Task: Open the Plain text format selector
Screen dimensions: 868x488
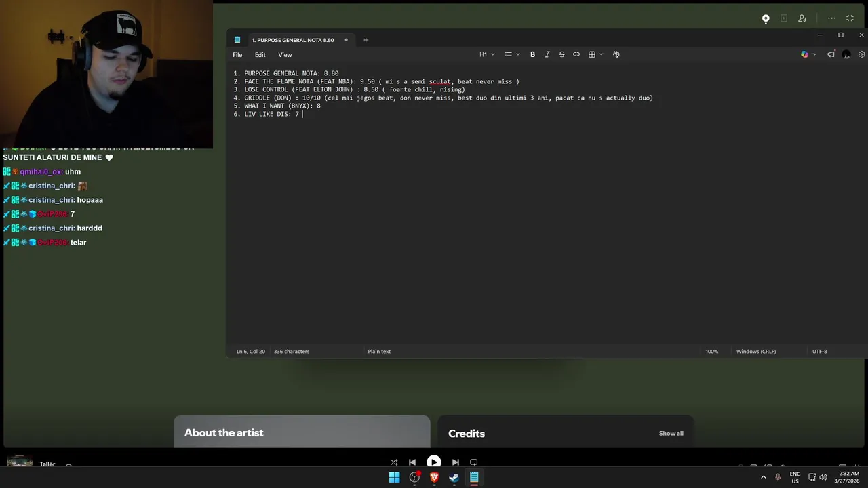Action: point(379,352)
